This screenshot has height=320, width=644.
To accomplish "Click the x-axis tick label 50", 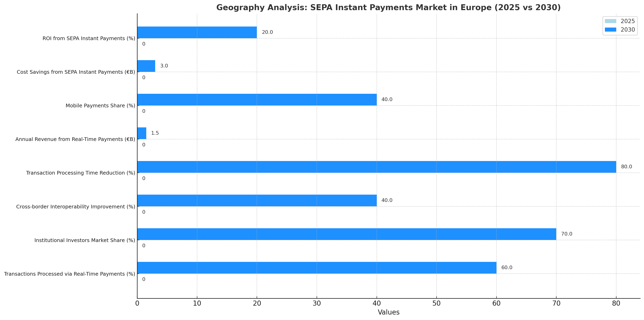I will click(436, 304).
